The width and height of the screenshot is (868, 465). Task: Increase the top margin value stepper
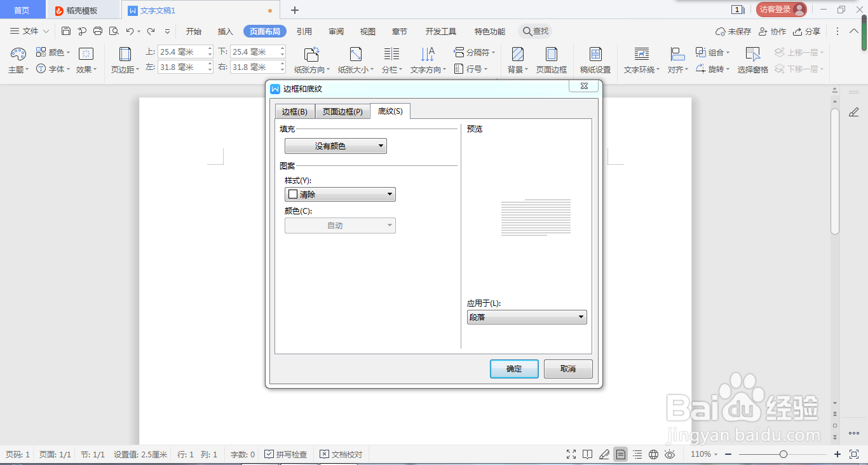tap(209, 48)
